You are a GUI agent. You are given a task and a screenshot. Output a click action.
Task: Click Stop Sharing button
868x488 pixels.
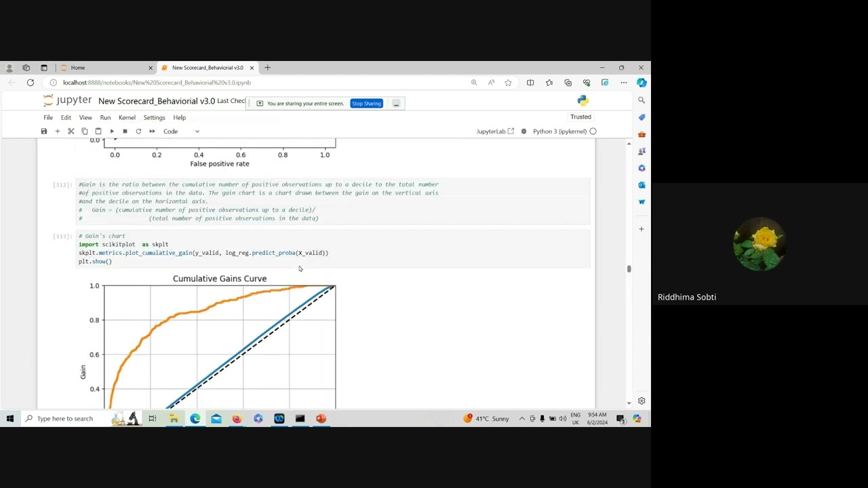[366, 104]
